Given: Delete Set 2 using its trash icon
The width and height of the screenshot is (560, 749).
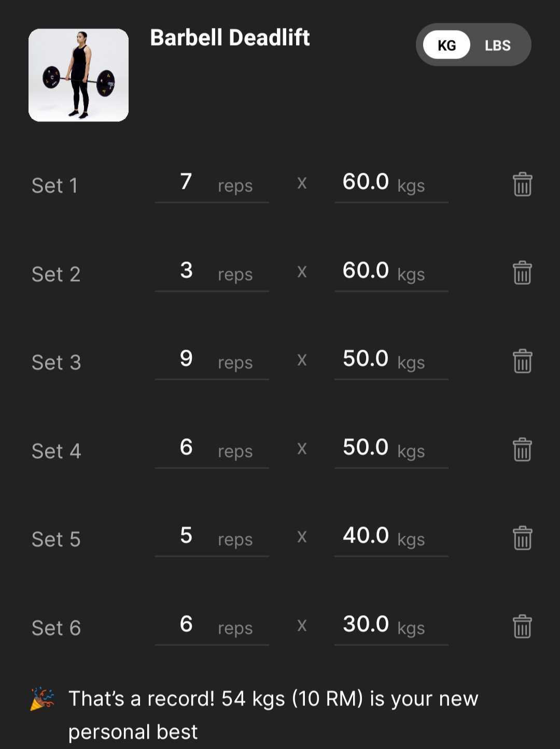Looking at the screenshot, I should [522, 273].
